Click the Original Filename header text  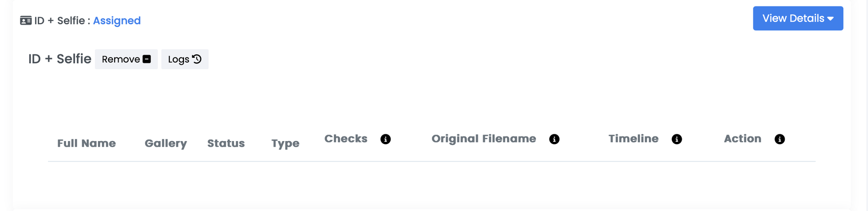tap(483, 138)
